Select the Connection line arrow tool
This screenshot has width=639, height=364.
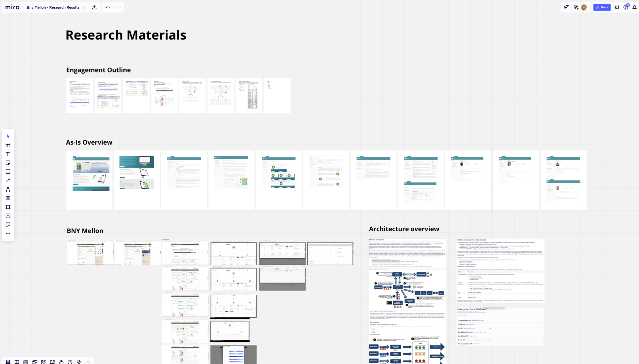pyautogui.click(x=8, y=180)
